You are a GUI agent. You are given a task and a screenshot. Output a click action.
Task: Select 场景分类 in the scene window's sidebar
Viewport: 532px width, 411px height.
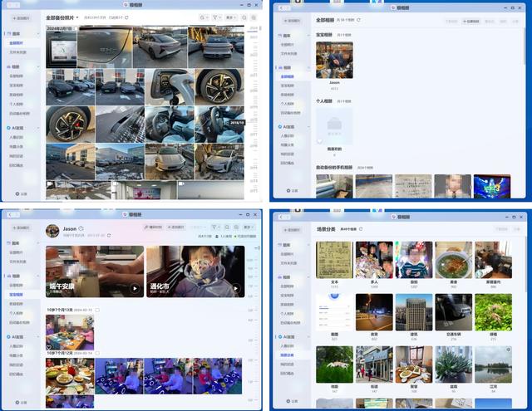point(287,355)
